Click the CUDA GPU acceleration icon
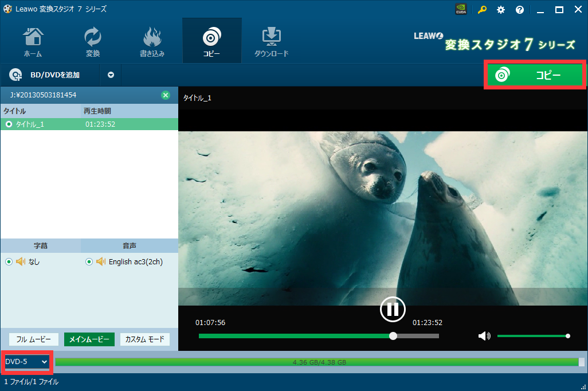The height and width of the screenshot is (391, 588). pyautogui.click(x=460, y=10)
